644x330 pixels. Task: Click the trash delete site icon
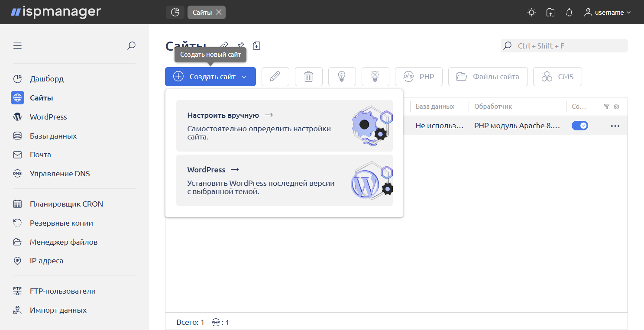pyautogui.click(x=308, y=77)
